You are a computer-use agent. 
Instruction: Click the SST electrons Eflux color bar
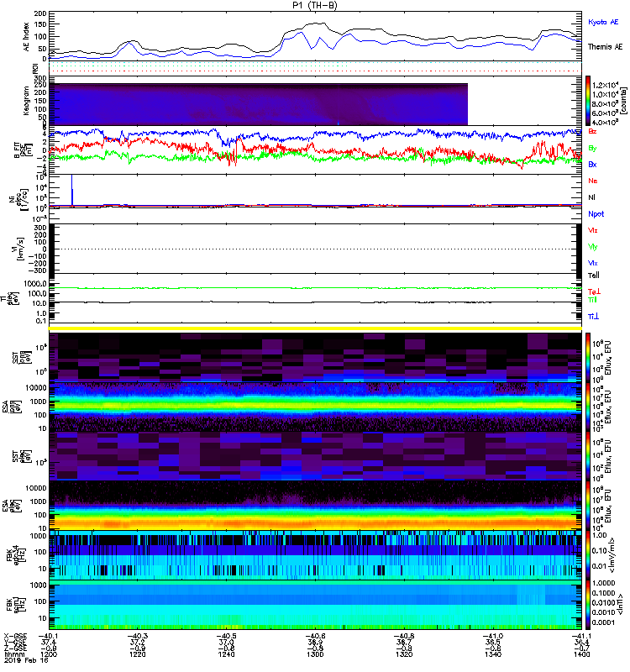pyautogui.click(x=588, y=456)
